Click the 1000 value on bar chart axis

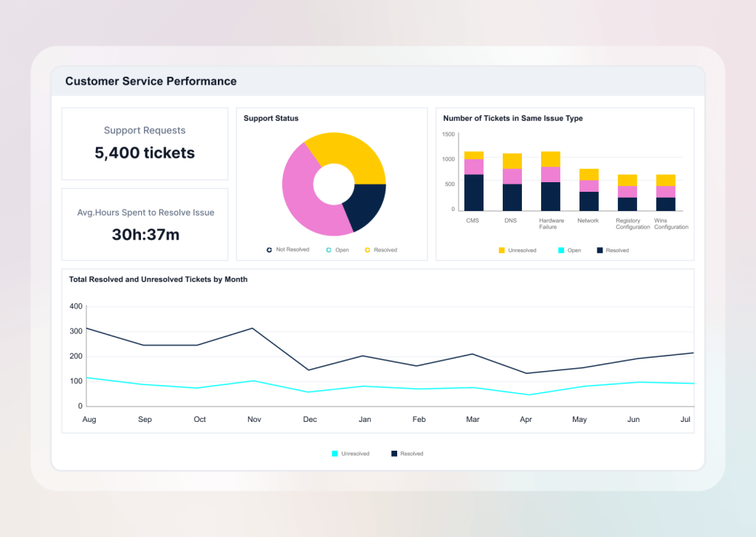tap(448, 159)
